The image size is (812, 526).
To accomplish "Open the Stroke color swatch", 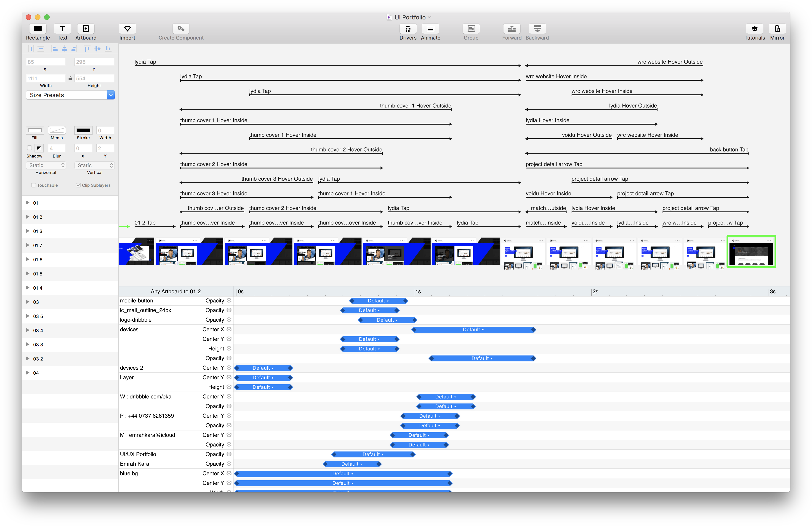I will 83,130.
